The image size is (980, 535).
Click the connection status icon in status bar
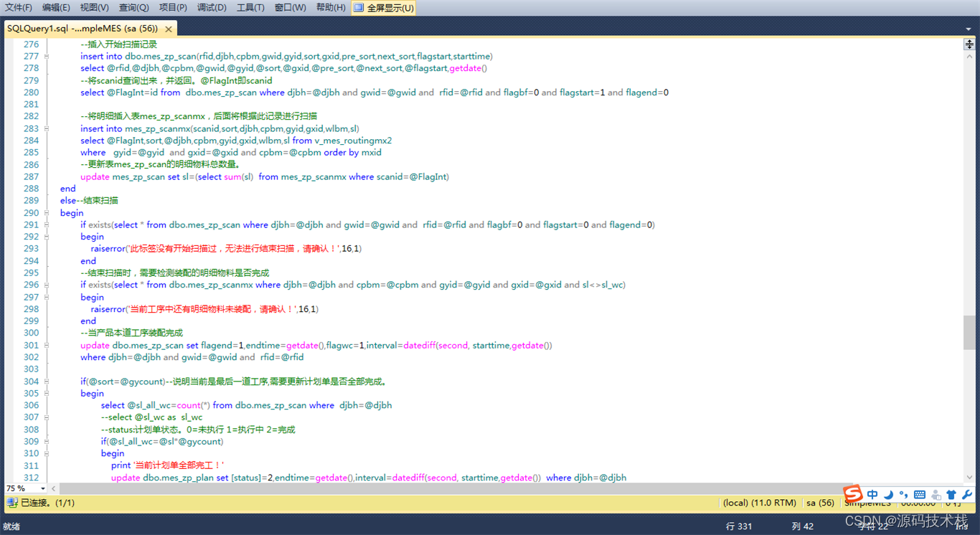[12, 503]
